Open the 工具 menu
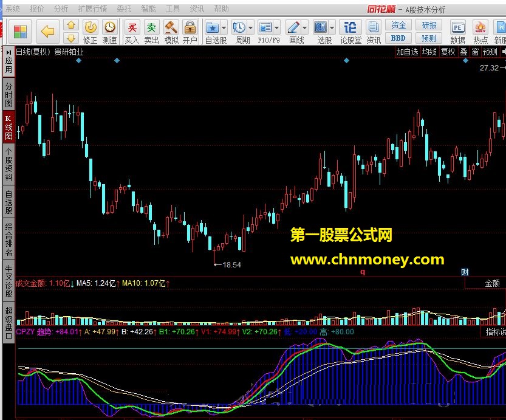 coord(173,9)
